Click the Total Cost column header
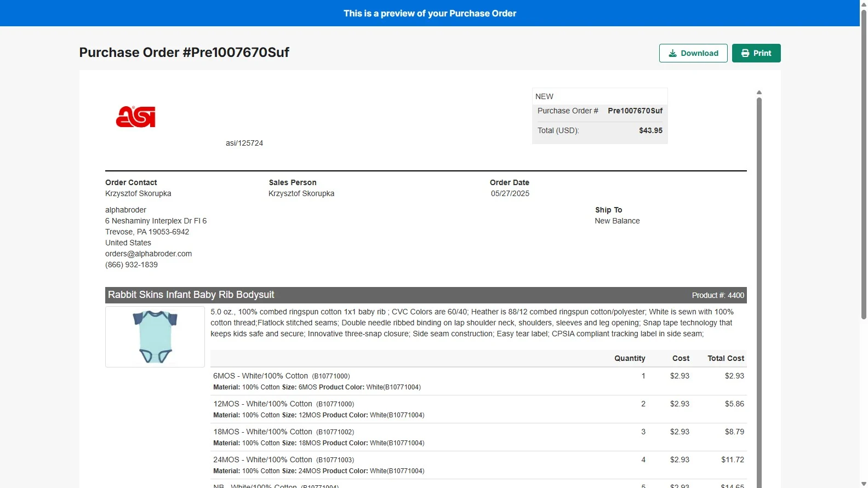 coord(726,358)
